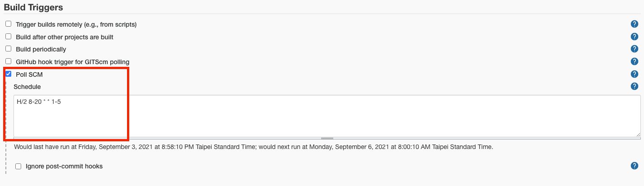Toggle Ignore post-commit hooks checkbox

pos(18,166)
